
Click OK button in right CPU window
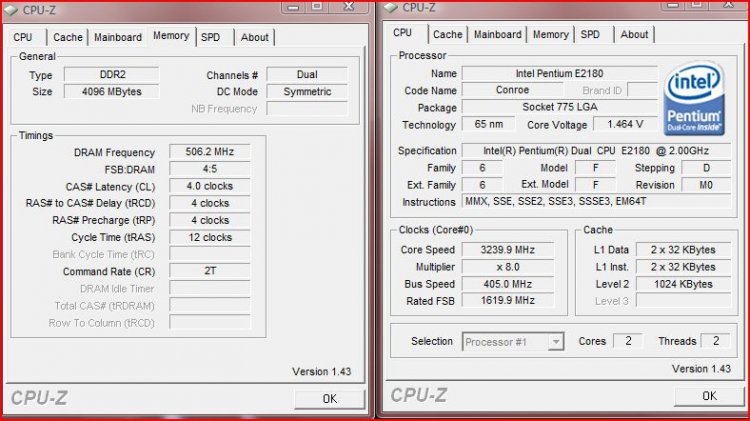(x=709, y=396)
